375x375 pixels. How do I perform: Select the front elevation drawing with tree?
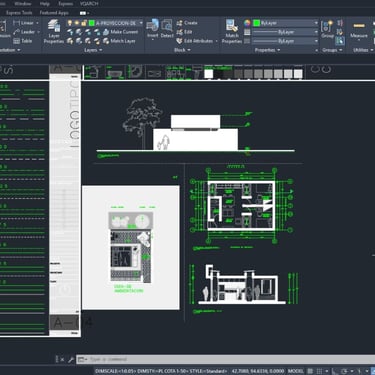coord(196,128)
